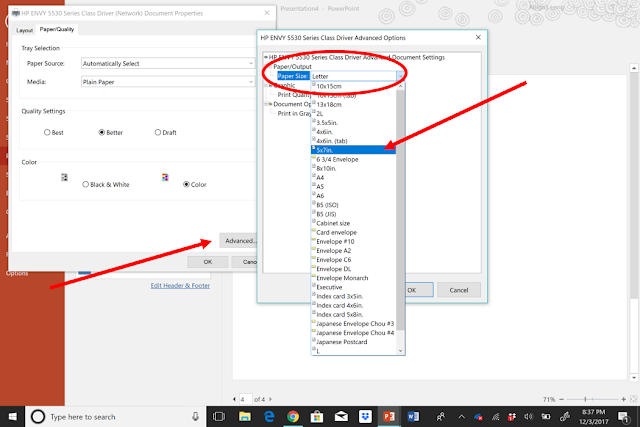Viewport: 640px width, 427px height.
Task: Click preview scrollbar up arrow in PowerPoint
Action: [x=634, y=68]
